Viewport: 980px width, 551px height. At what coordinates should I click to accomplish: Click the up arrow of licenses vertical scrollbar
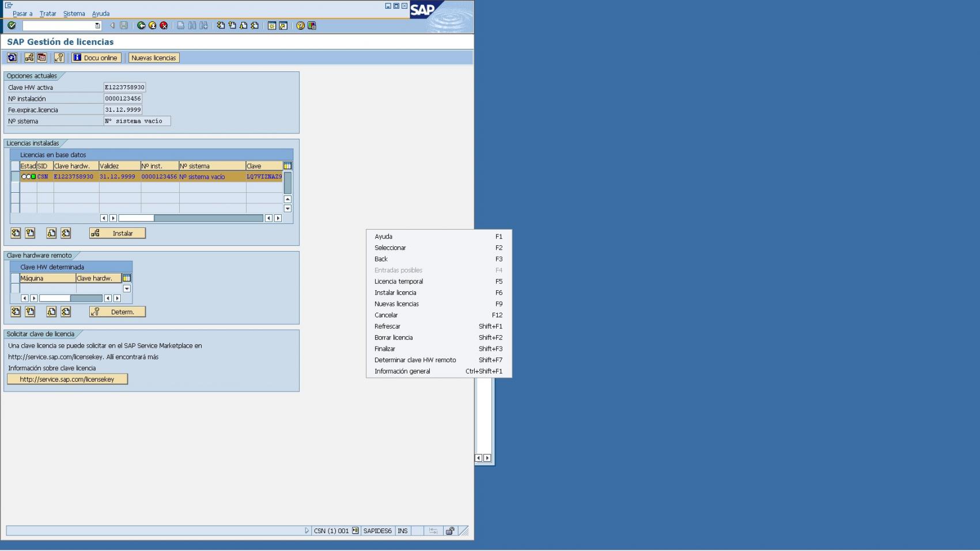tap(287, 199)
